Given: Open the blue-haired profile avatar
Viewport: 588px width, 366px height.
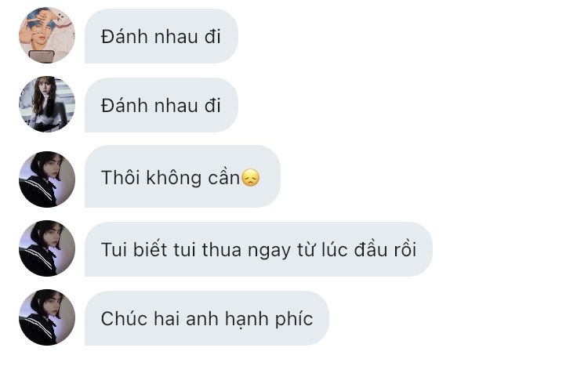Looking at the screenshot, I should click(x=47, y=35).
